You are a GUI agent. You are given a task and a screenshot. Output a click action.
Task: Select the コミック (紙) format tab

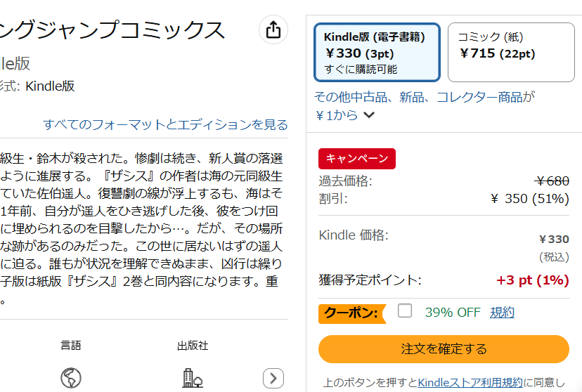point(511,52)
